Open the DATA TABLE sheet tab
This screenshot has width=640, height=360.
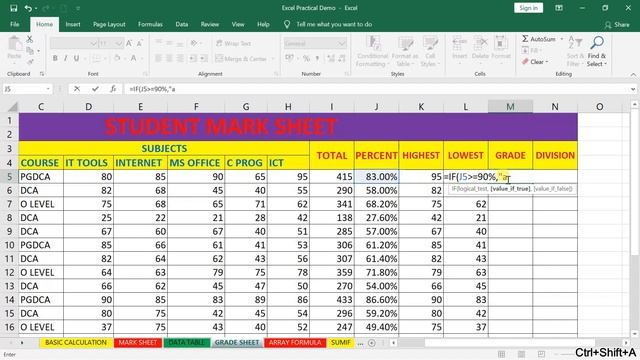tap(187, 342)
